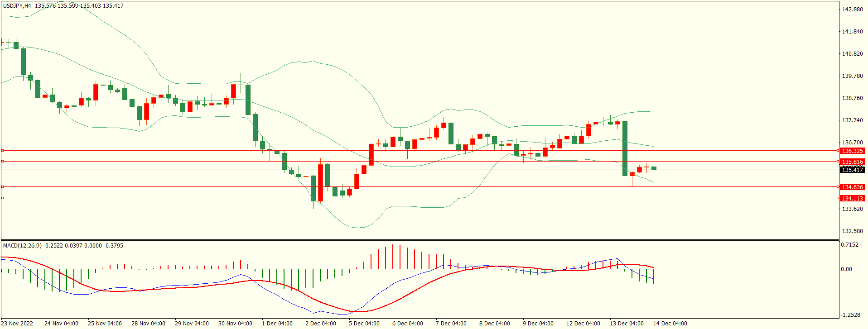Click the 135.816 red price level label
This screenshot has height=329, width=868.
(852, 162)
